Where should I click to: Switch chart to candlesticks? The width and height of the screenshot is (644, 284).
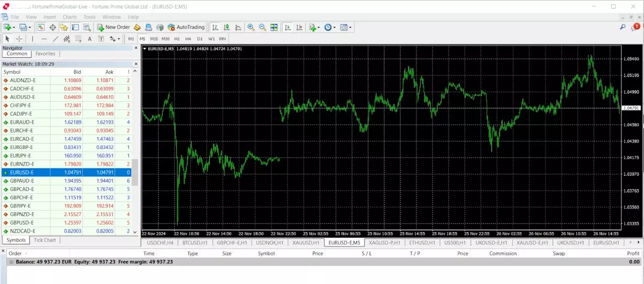coord(226,27)
